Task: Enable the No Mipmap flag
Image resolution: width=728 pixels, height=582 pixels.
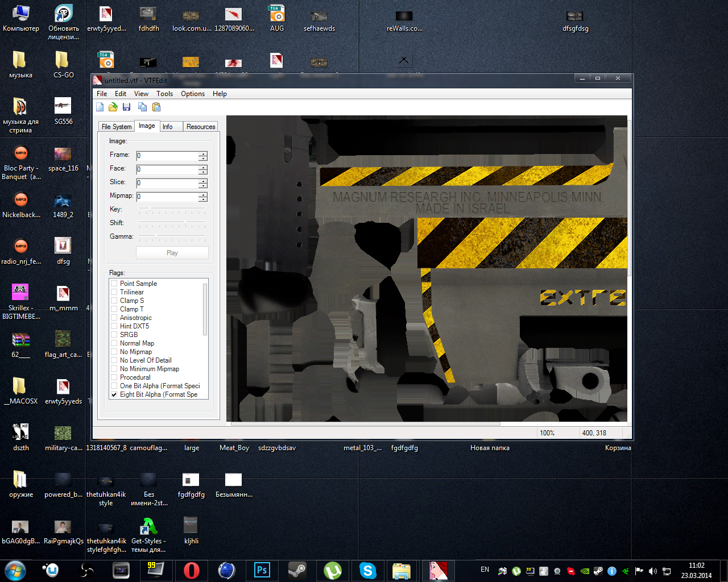Action: (114, 352)
